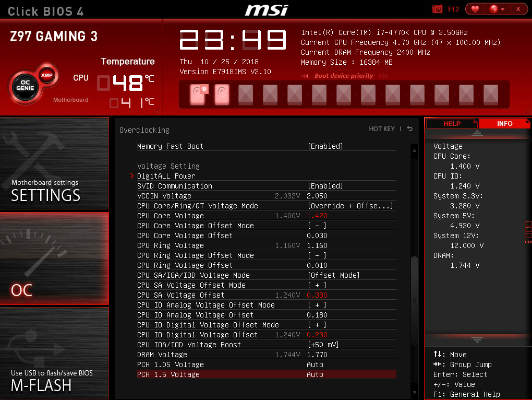
Task: Click the BIOS clock 23:49
Action: pyautogui.click(x=233, y=40)
